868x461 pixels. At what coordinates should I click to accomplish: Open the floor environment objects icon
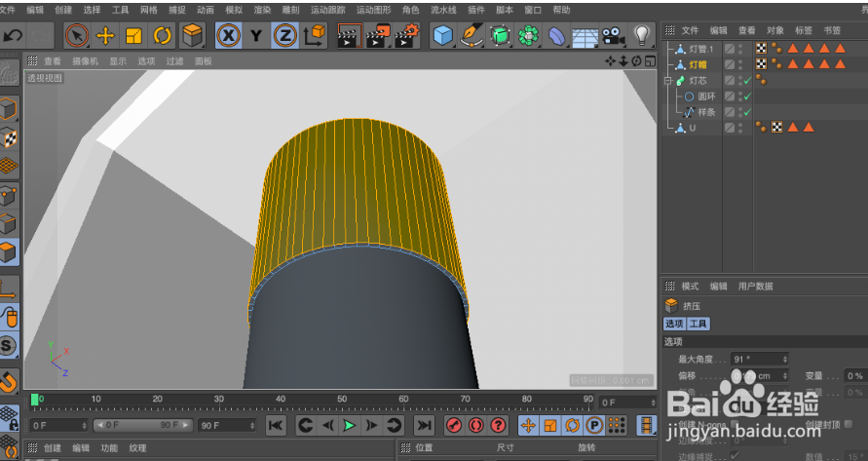[x=585, y=37]
